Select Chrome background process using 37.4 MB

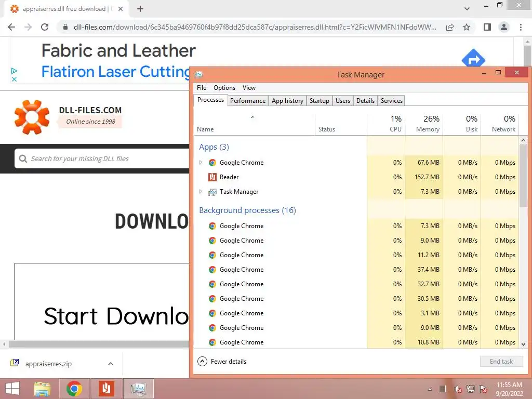click(356, 270)
